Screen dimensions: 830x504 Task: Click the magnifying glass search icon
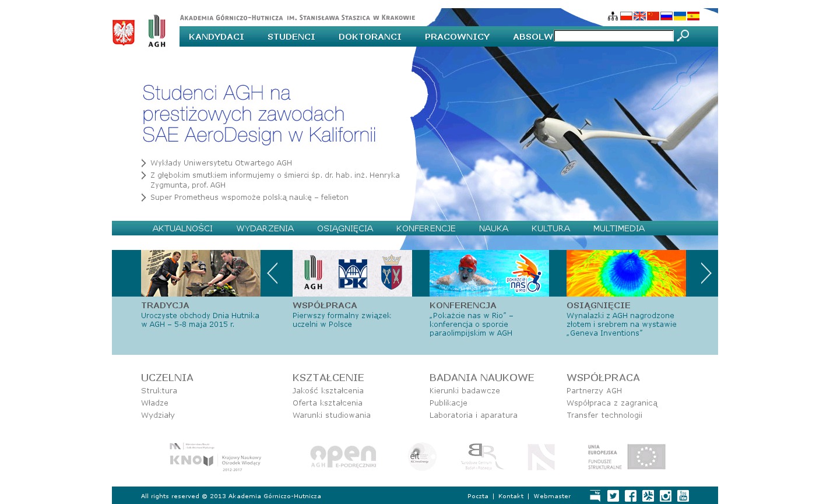(683, 36)
